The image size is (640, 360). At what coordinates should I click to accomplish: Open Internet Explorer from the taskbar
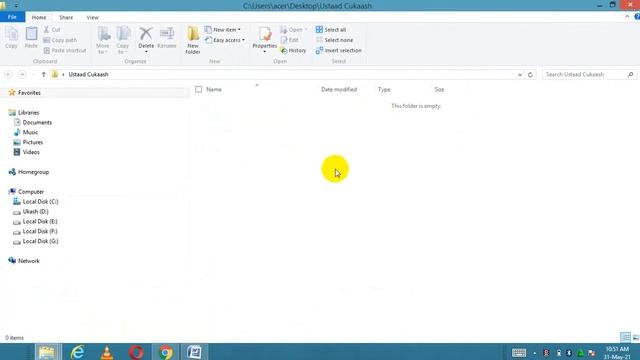tap(77, 352)
